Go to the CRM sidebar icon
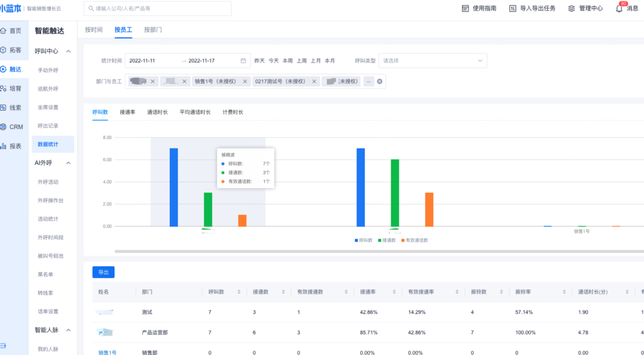The height and width of the screenshot is (355, 644). 4,127
